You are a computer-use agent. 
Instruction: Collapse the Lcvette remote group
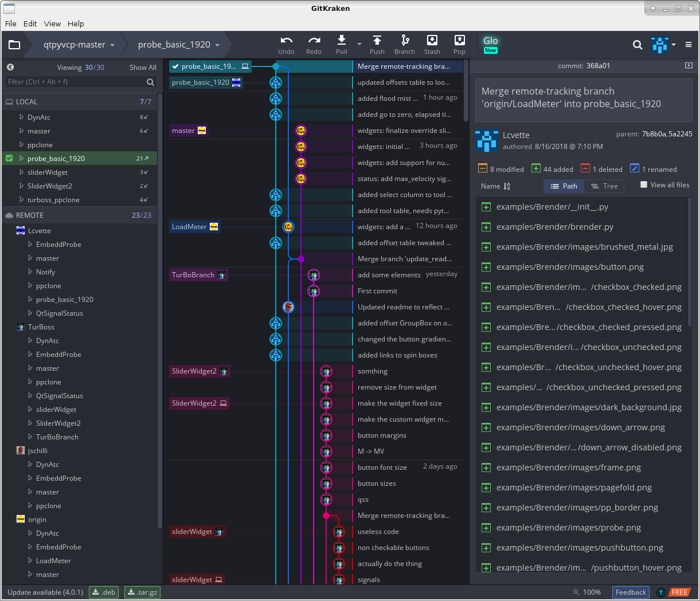(40, 231)
